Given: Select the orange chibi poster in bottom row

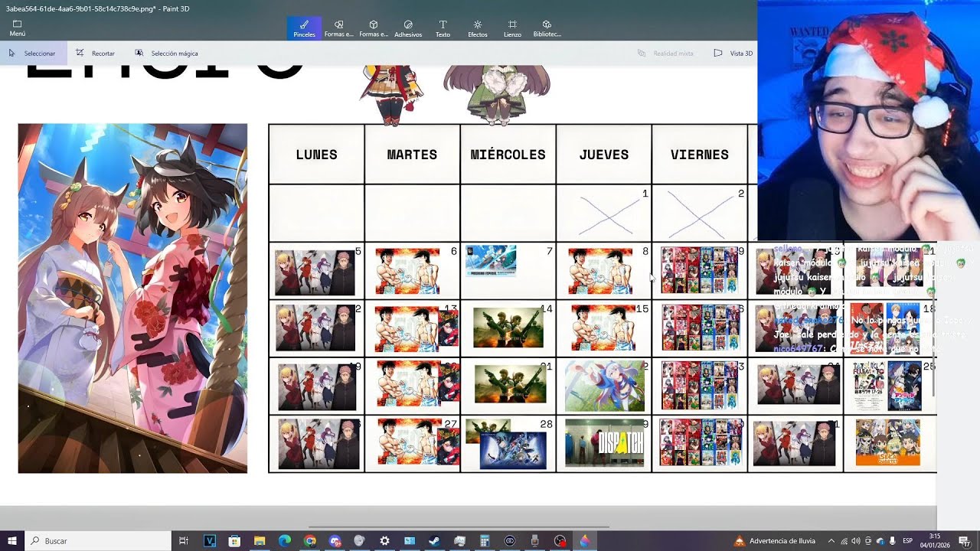Looking at the screenshot, I should click(x=887, y=442).
